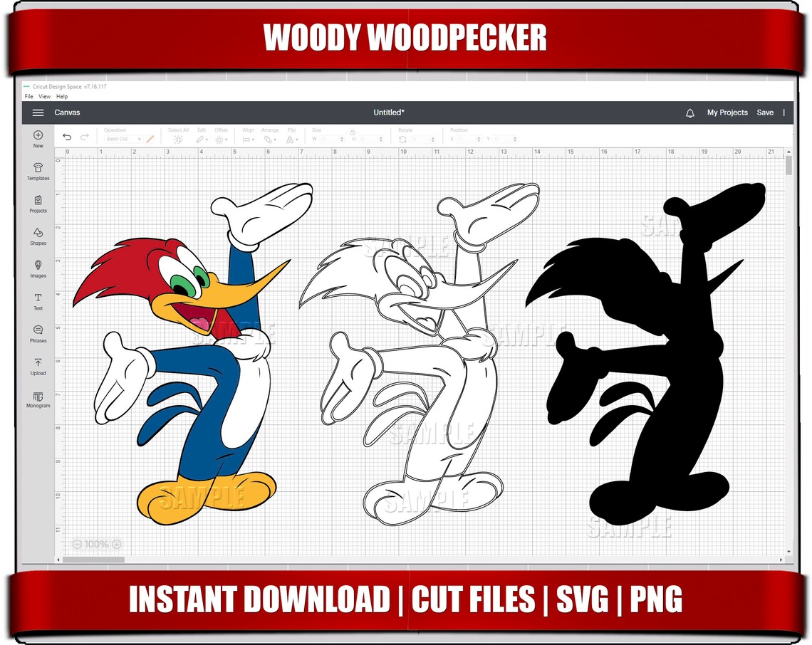
Task: Toggle the size aspect ratio lock
Action: click(353, 132)
